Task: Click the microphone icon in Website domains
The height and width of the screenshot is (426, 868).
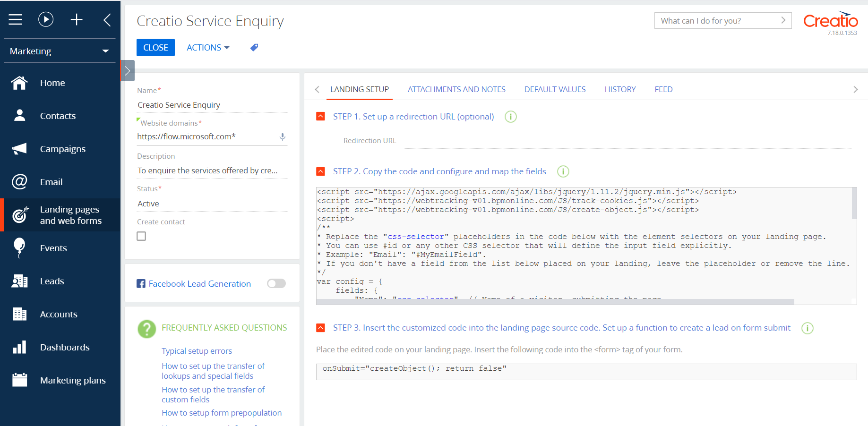Action: pos(282,137)
